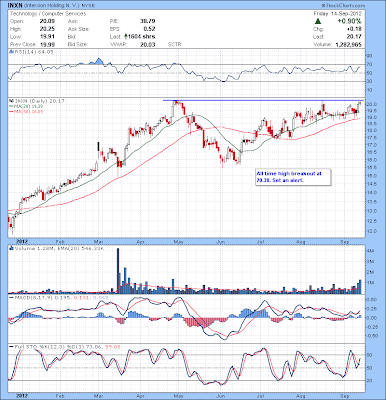Screen dimensions: 386x400
Task: Click the 'Bid Size:' label
Action: [77, 44]
